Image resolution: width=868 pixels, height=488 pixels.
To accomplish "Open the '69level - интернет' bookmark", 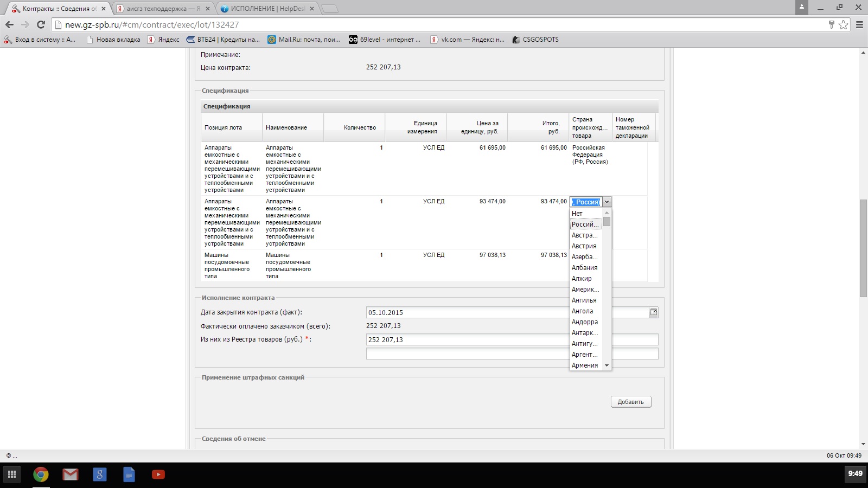I will coord(385,40).
